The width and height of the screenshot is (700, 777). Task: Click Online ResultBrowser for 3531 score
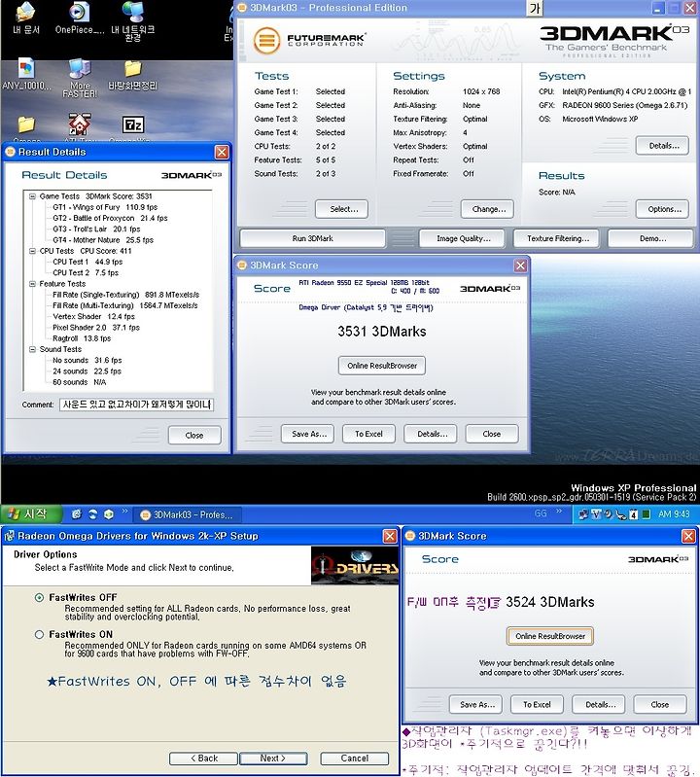click(382, 366)
